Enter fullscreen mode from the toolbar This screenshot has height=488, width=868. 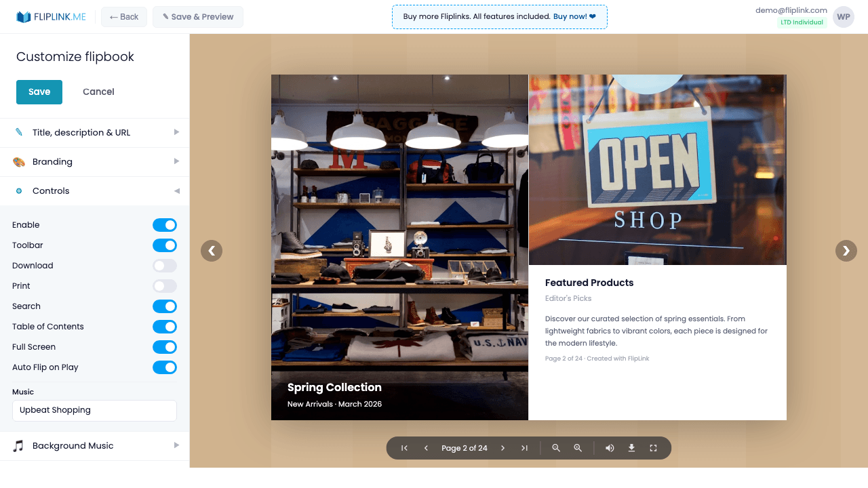pos(653,448)
